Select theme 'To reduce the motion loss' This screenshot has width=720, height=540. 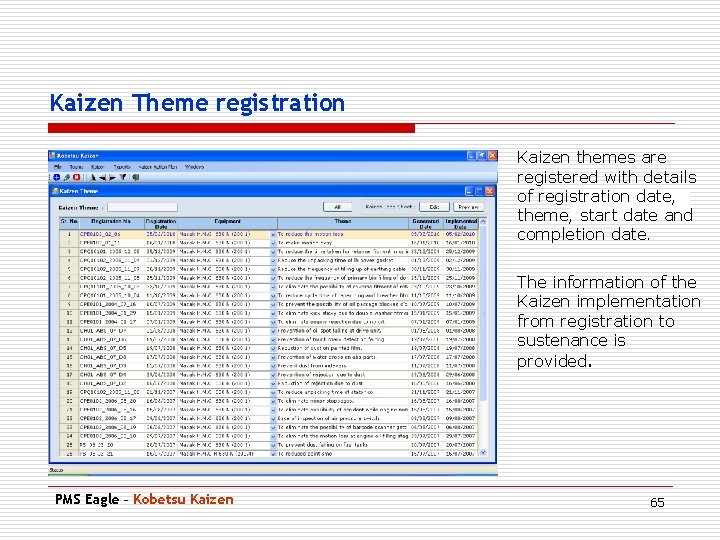pyautogui.click(x=310, y=234)
